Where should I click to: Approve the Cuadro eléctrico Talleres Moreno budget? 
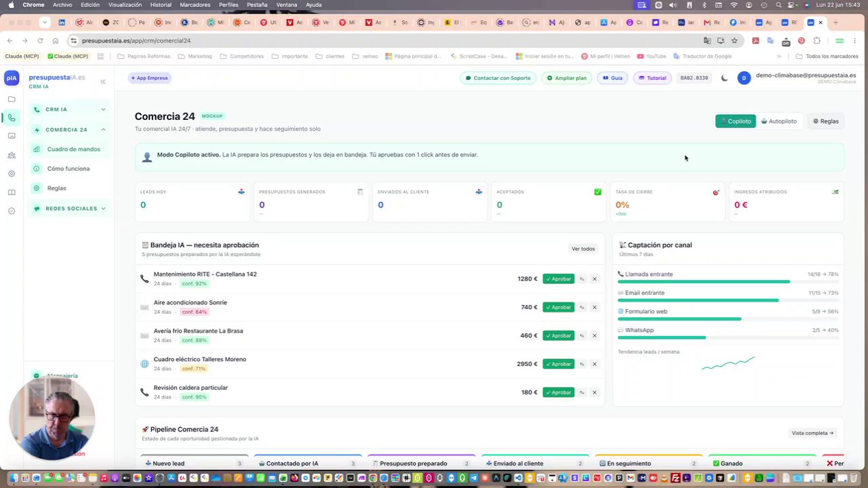coord(558,364)
